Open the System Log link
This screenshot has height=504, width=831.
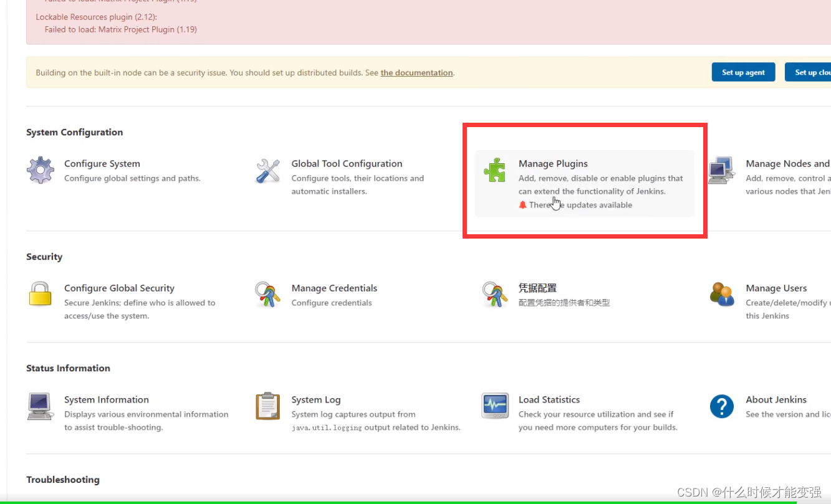coord(316,400)
